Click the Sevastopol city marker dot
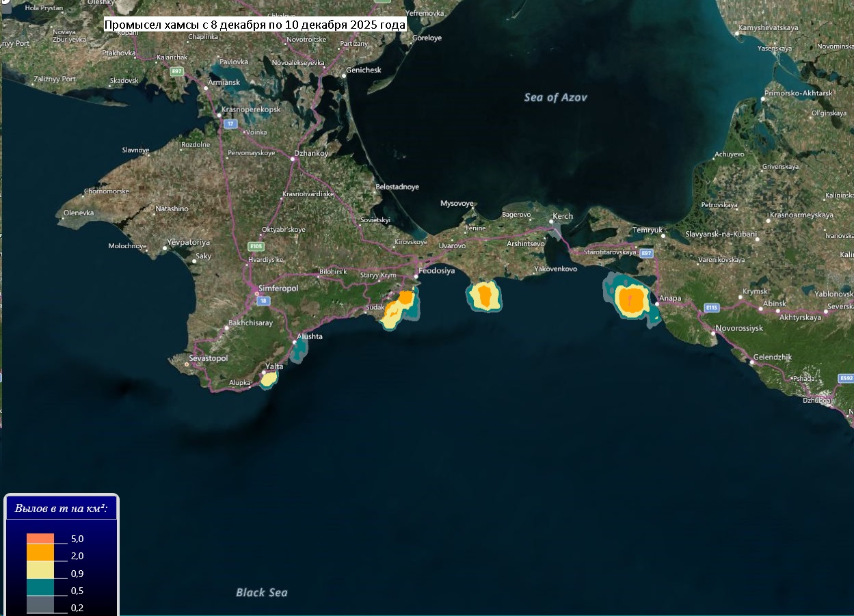The width and height of the screenshot is (854, 616). pyautogui.click(x=186, y=364)
